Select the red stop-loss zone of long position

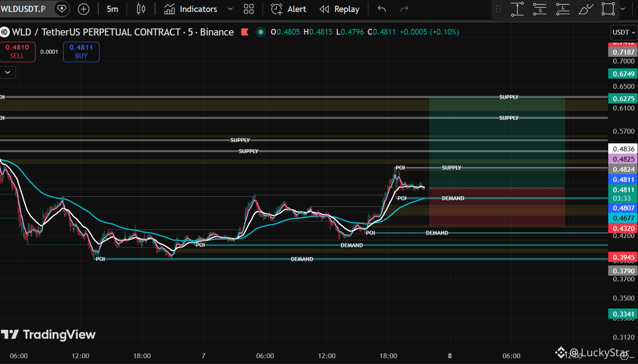497,207
